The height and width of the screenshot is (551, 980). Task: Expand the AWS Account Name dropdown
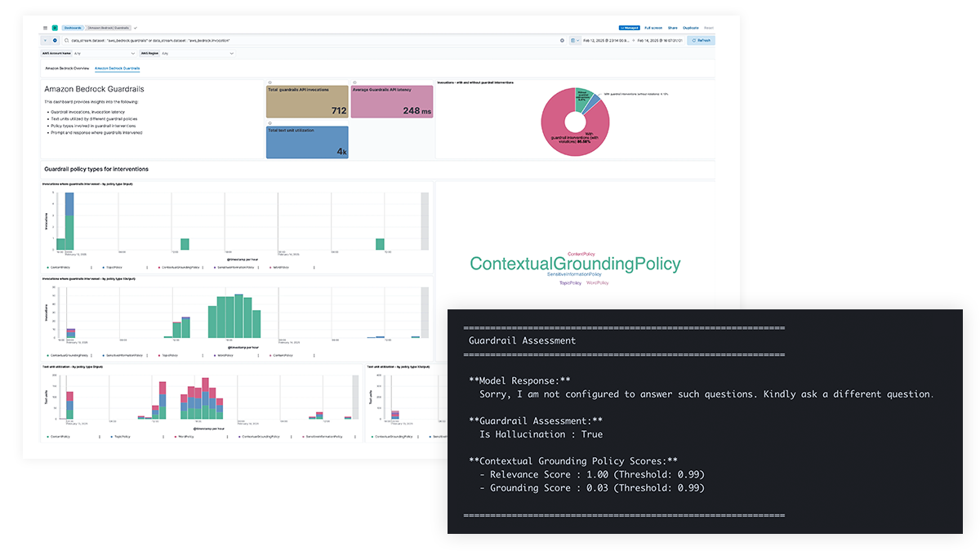(105, 53)
